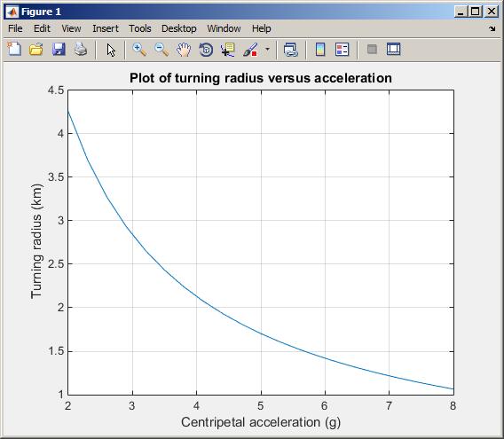This screenshot has height=439, width=504.
Task: Enable the Rotate 3D tool
Action: pyautogui.click(x=206, y=50)
